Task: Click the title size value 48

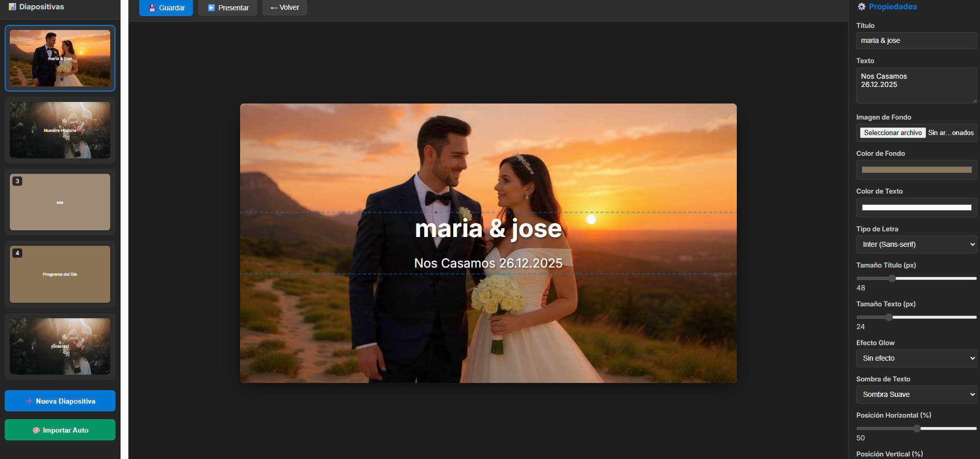Action: pos(861,288)
